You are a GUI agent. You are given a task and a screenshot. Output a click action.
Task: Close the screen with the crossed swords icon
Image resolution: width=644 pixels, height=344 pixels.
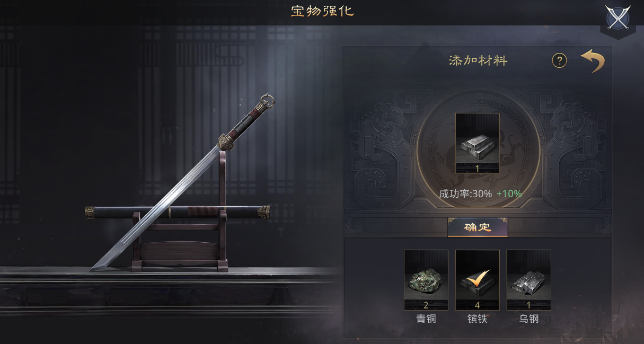[617, 18]
